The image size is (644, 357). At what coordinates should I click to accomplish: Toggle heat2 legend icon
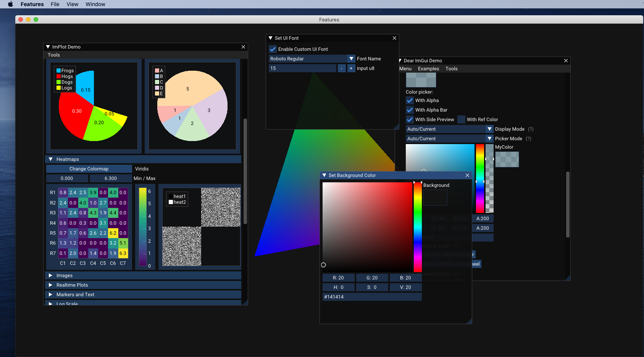(x=171, y=202)
